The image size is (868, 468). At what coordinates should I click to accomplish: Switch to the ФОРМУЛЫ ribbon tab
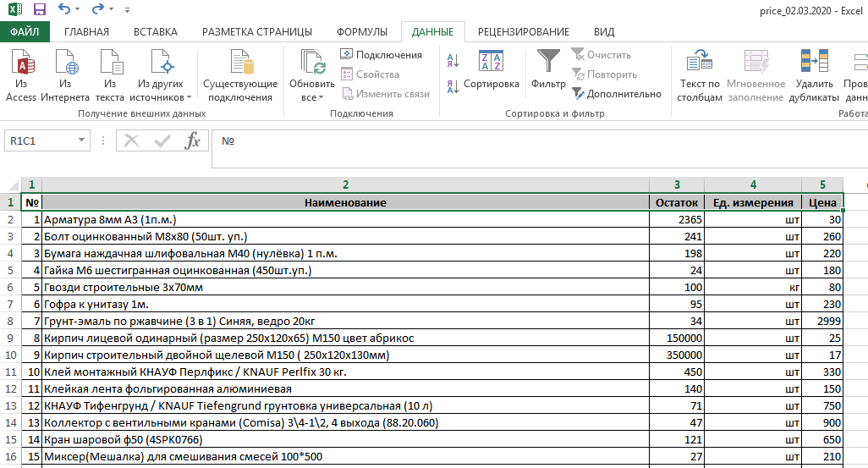(x=362, y=32)
